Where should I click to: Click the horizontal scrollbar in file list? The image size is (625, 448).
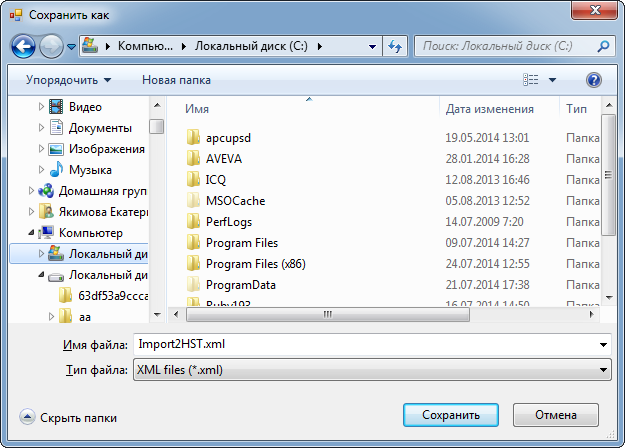(400, 314)
